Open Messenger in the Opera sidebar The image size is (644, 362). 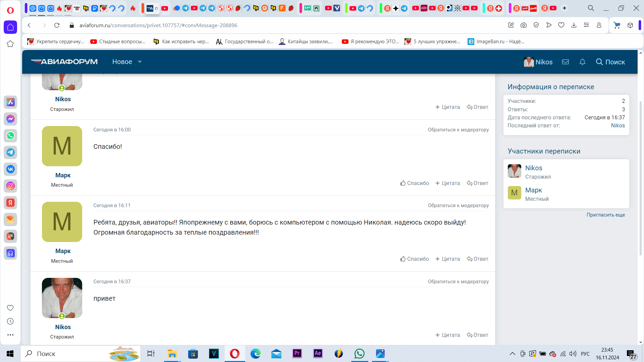[10, 119]
